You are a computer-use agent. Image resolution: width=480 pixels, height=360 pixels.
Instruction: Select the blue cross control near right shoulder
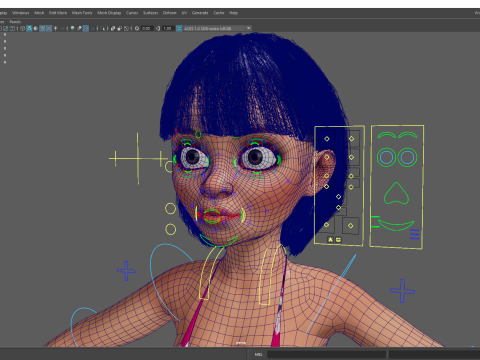pos(403,291)
